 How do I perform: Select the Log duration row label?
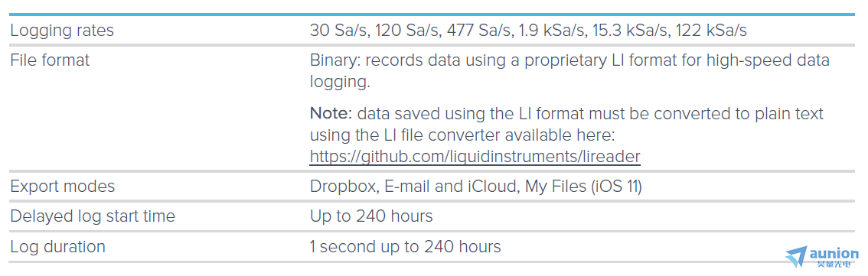pos(58,246)
